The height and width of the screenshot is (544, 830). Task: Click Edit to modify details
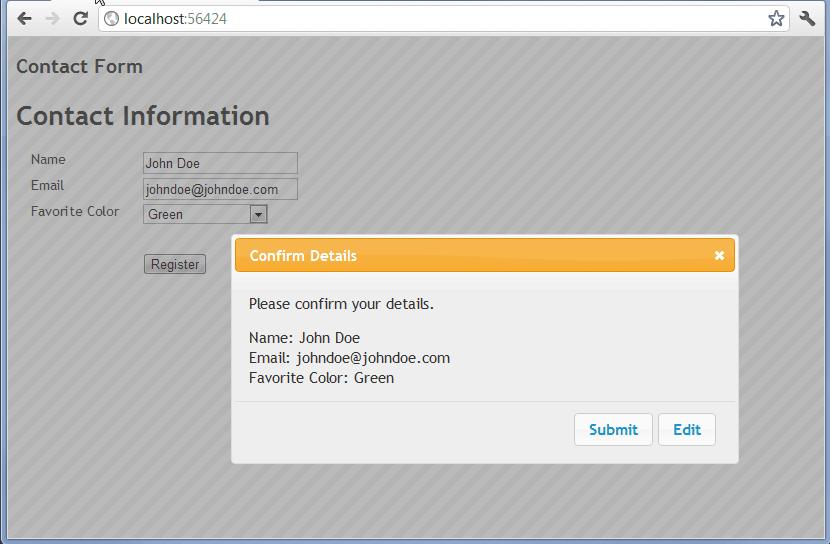click(x=686, y=430)
